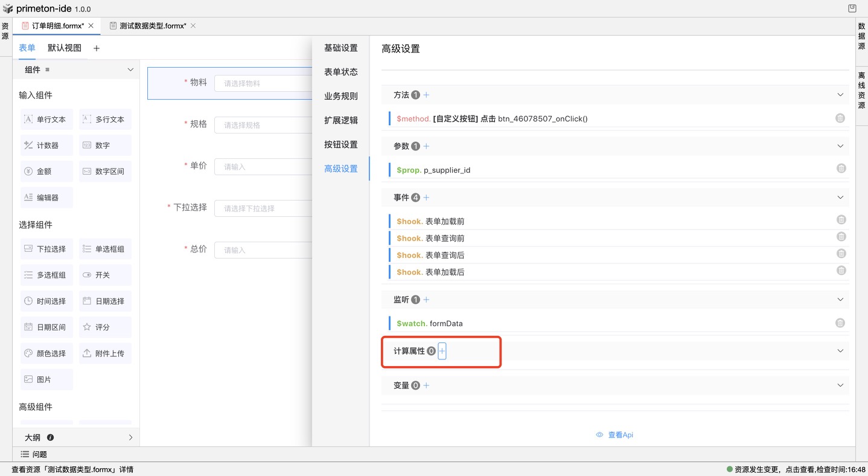The width and height of the screenshot is (868, 476).
Task: Add the 颜色选择 color picker component
Action: [x=46, y=353]
